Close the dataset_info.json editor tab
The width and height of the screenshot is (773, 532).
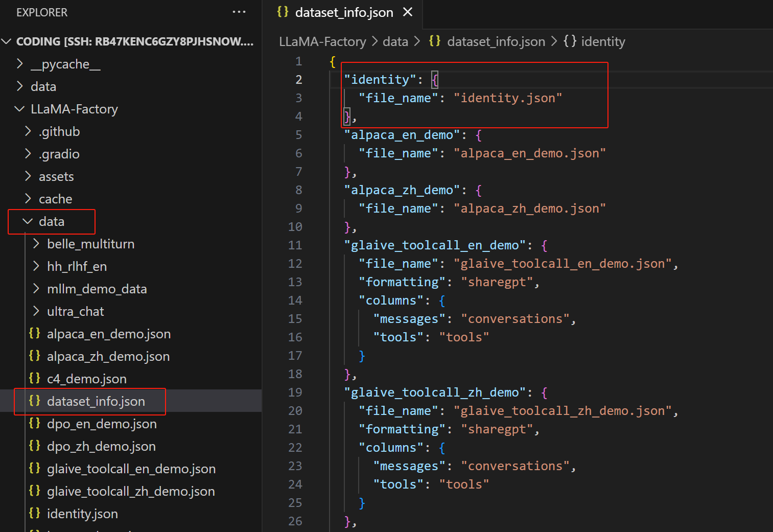point(408,12)
